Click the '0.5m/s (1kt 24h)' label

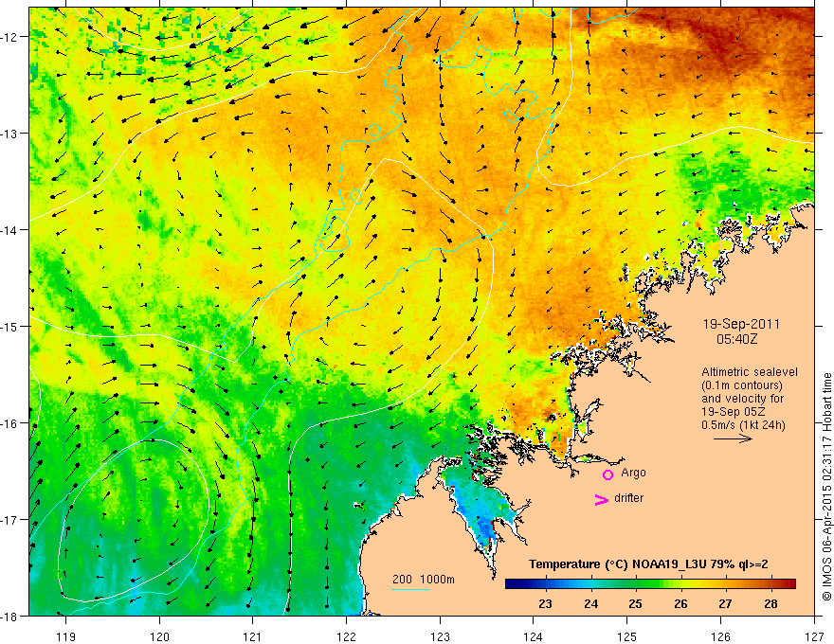(x=743, y=425)
